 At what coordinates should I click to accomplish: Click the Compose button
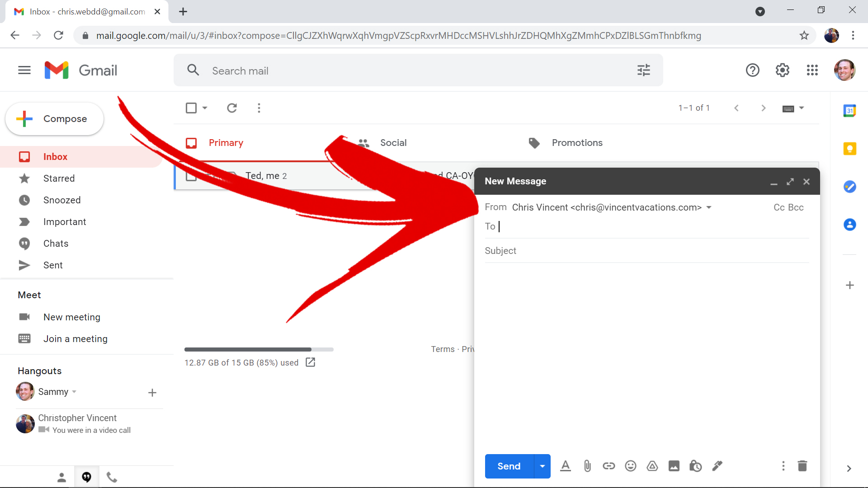tap(55, 119)
